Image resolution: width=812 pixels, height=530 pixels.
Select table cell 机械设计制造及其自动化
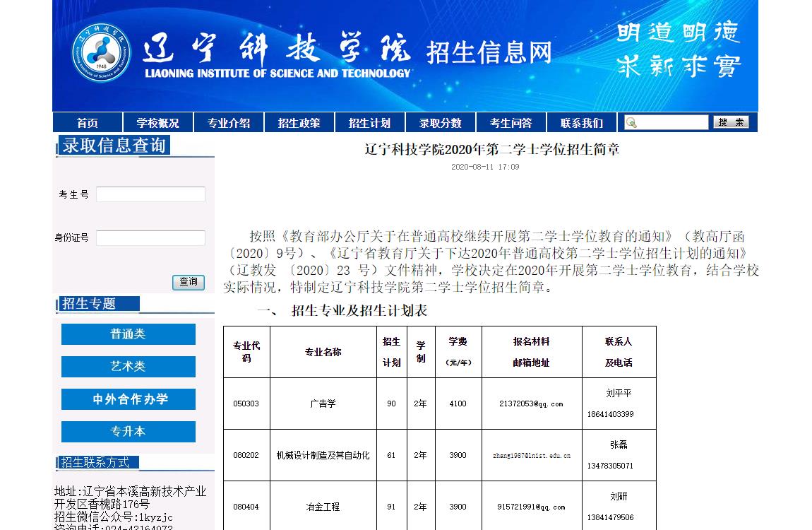click(x=323, y=455)
